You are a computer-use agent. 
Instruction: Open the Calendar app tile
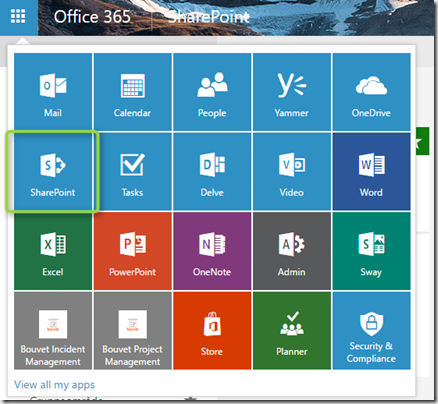click(x=133, y=92)
